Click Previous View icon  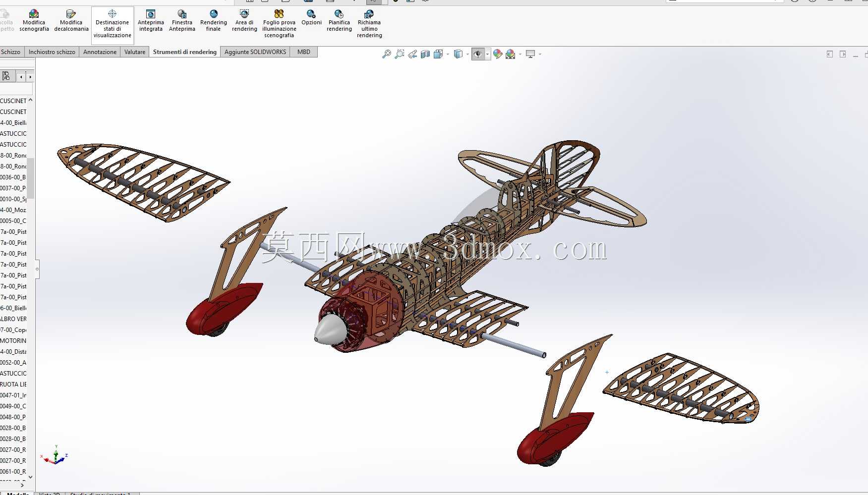coord(412,54)
